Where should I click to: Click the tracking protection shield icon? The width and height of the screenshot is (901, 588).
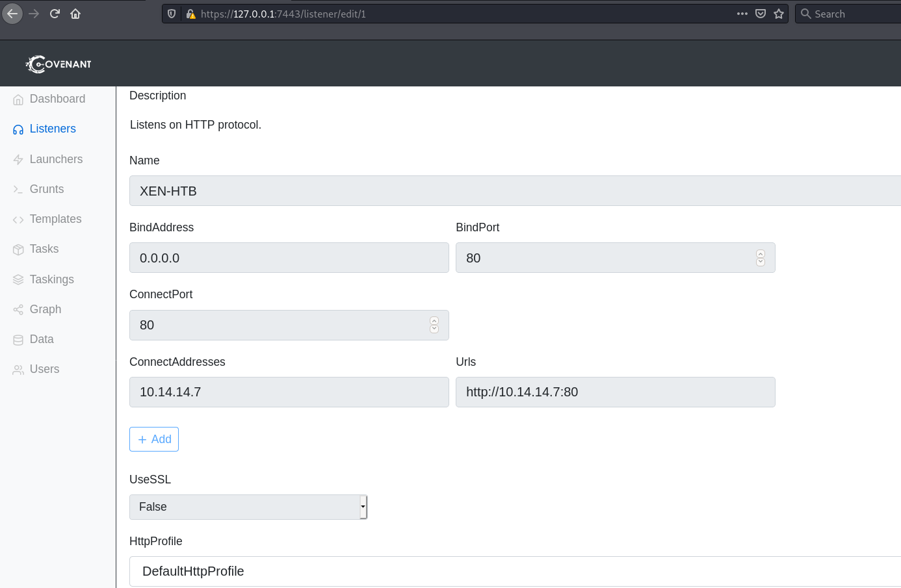coord(172,14)
